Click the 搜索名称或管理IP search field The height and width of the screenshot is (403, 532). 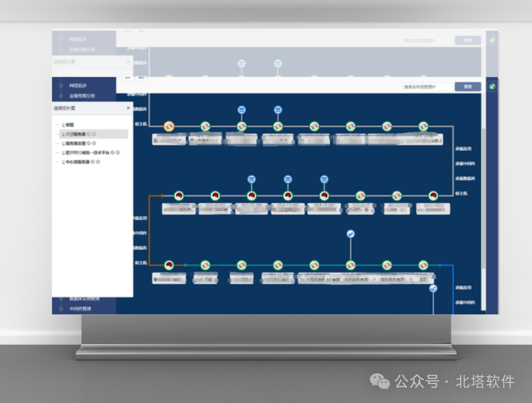[428, 87]
